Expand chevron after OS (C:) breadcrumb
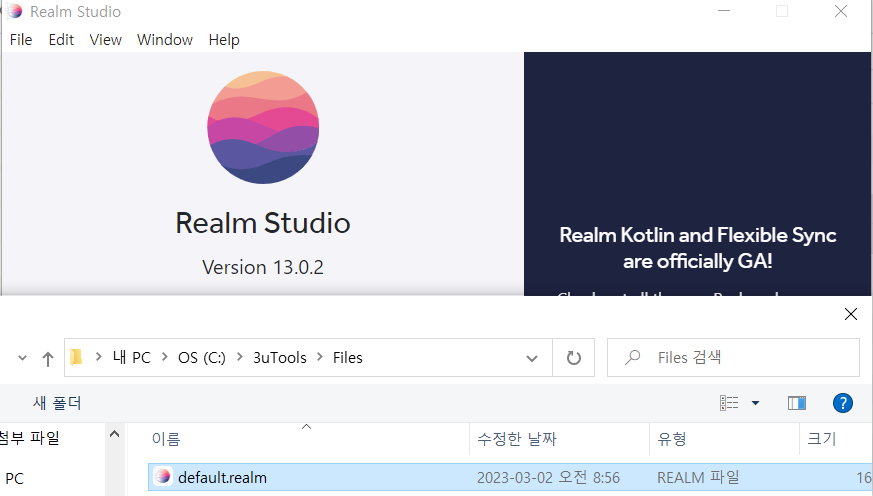Image resolution: width=873 pixels, height=496 pixels. coord(239,357)
